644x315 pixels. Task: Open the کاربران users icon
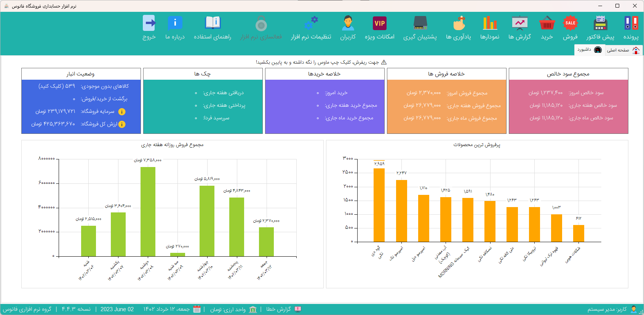tap(348, 23)
